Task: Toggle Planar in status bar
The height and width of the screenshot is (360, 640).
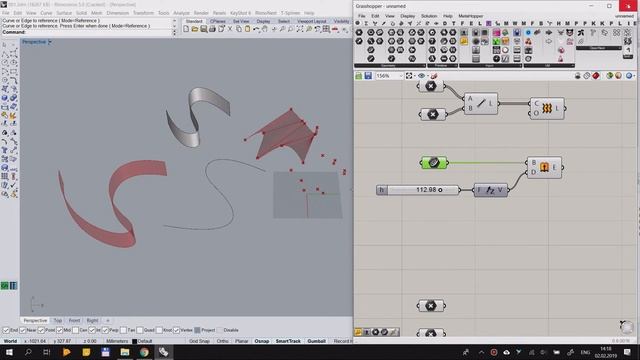Action: [x=242, y=341]
